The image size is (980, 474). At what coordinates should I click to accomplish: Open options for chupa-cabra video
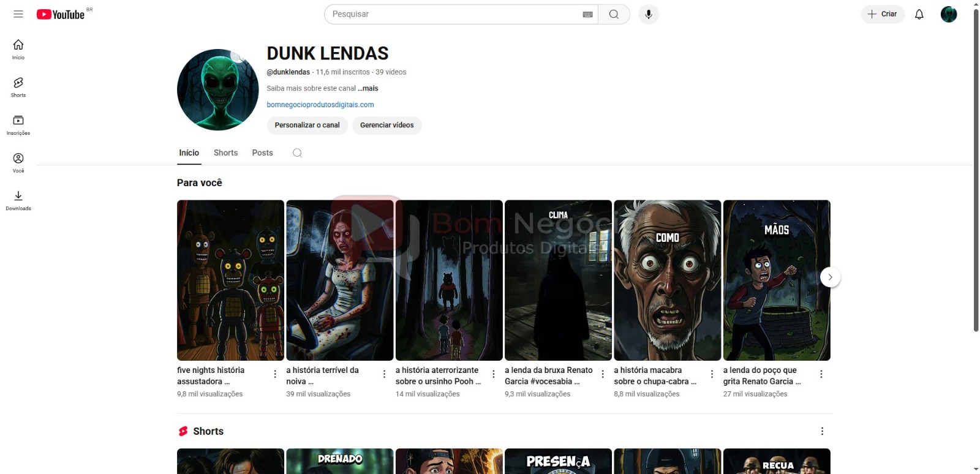712,374
